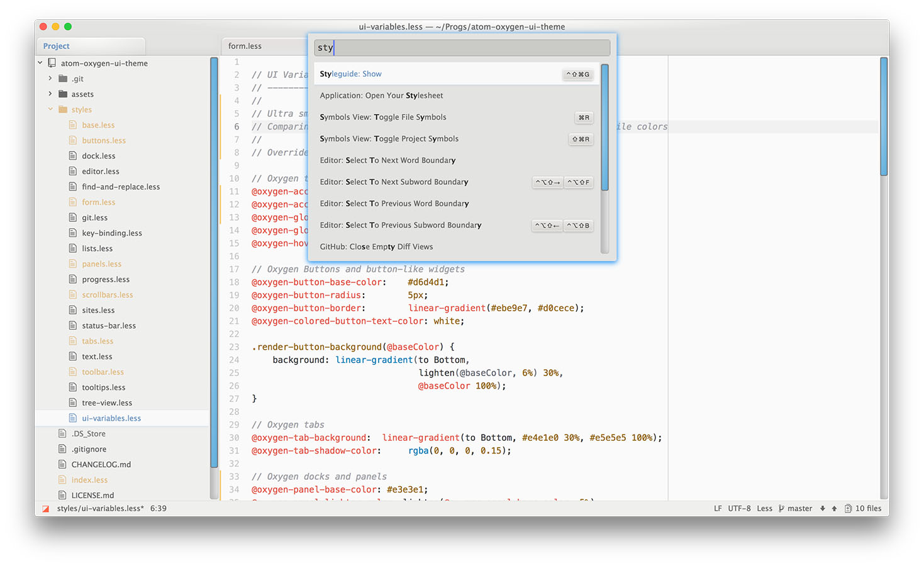Click the styles/ui-variables.less path in status bar
Screen dimensions: 924x566
100,509
